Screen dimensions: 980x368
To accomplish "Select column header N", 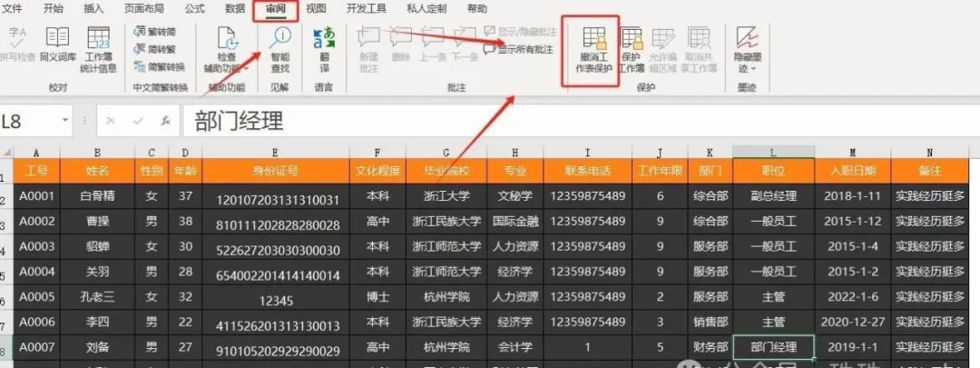I will [x=929, y=152].
